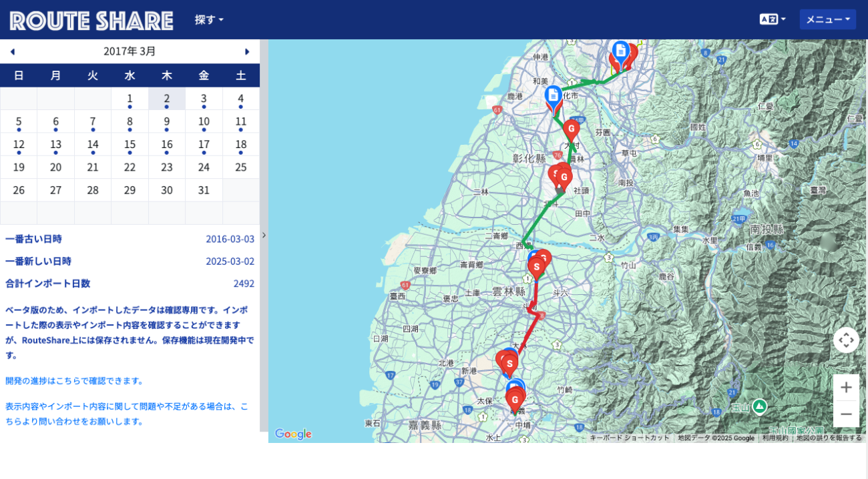Click the total import days value 2492
The height and width of the screenshot is (479, 868).
coord(244,284)
